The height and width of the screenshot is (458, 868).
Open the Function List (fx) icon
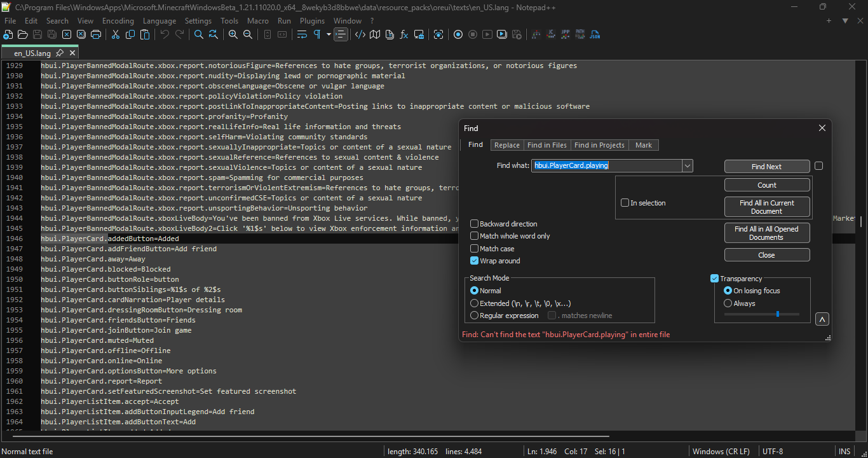(403, 34)
